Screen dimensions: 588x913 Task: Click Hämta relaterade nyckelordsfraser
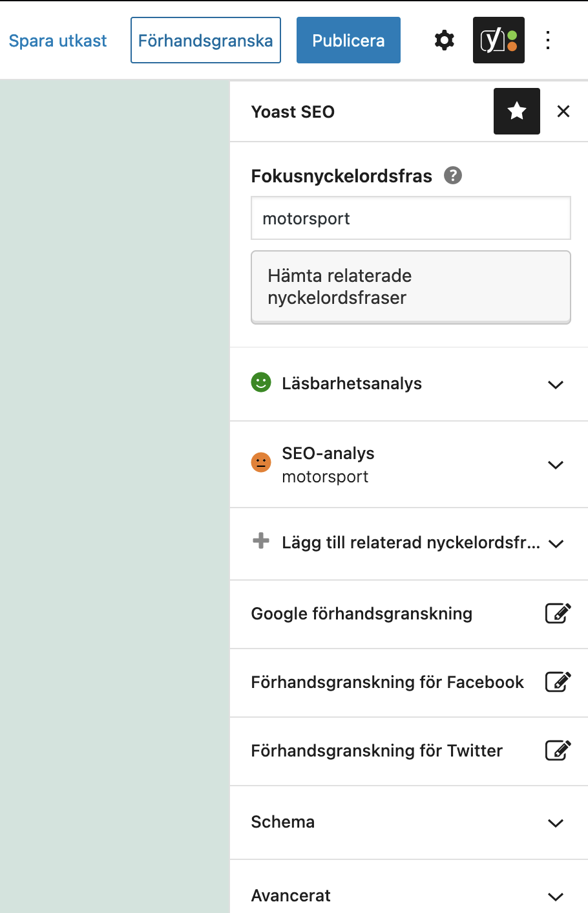pos(410,286)
